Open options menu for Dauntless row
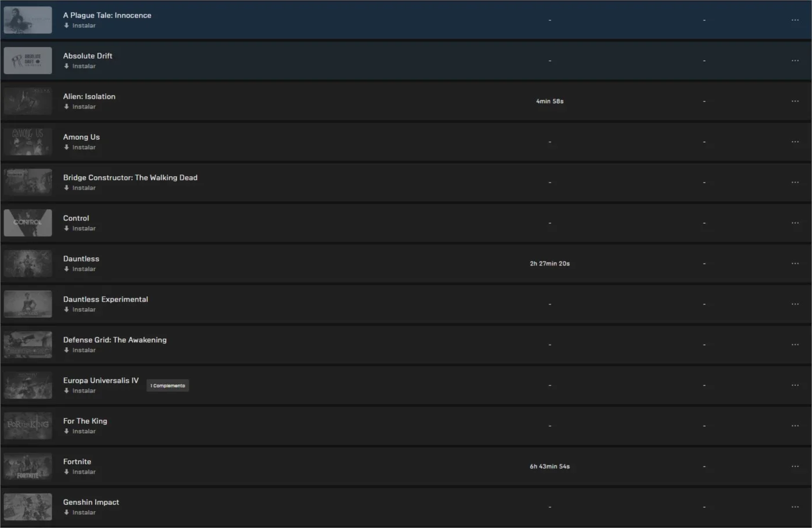 [795, 264]
